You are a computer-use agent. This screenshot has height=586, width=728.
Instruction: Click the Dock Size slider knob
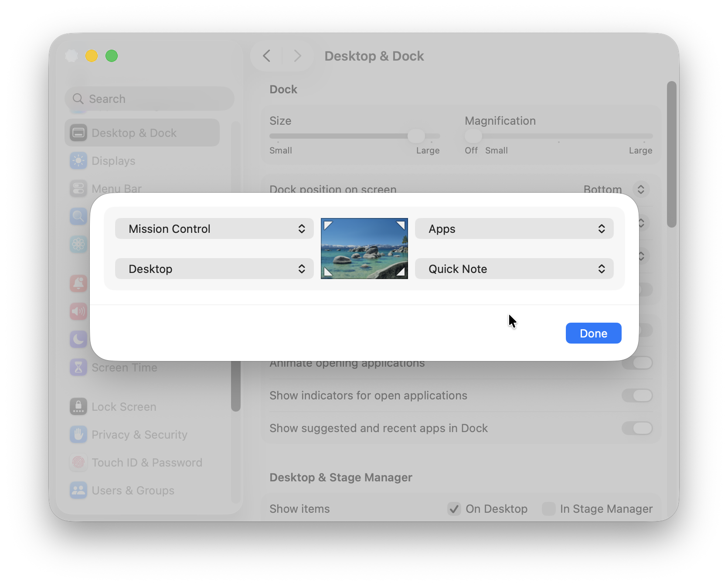pos(416,136)
